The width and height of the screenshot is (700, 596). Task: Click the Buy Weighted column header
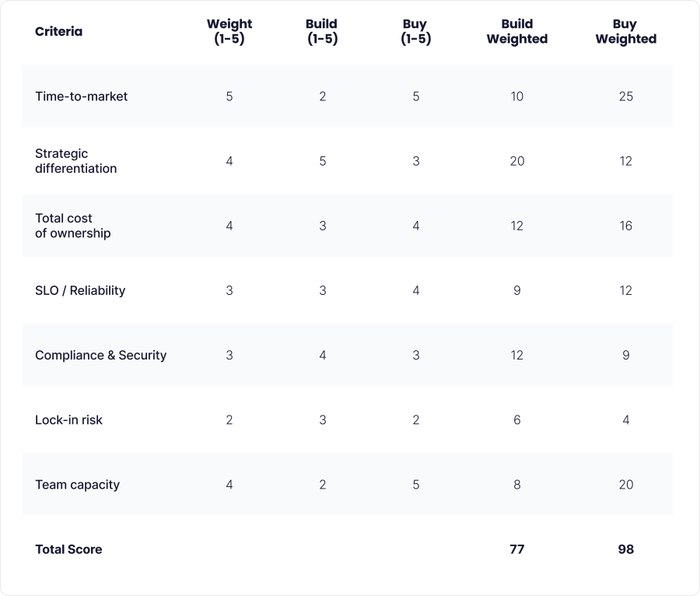click(625, 32)
